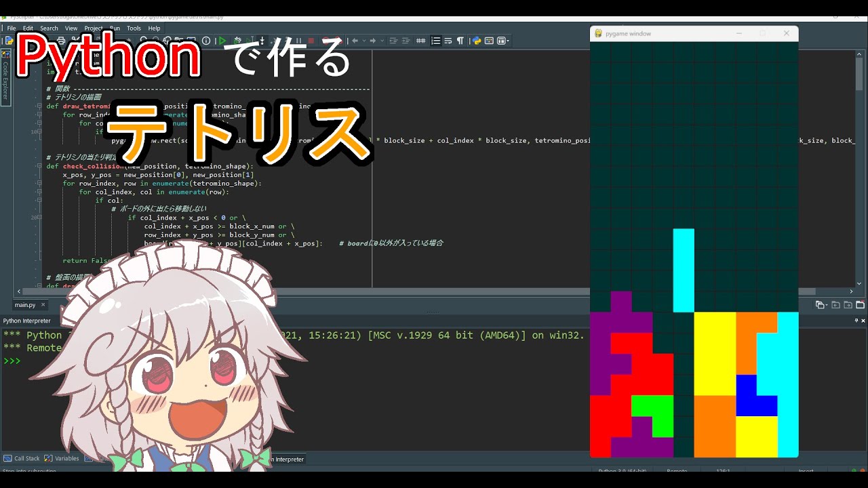Minimize the pygame window

(x=739, y=33)
